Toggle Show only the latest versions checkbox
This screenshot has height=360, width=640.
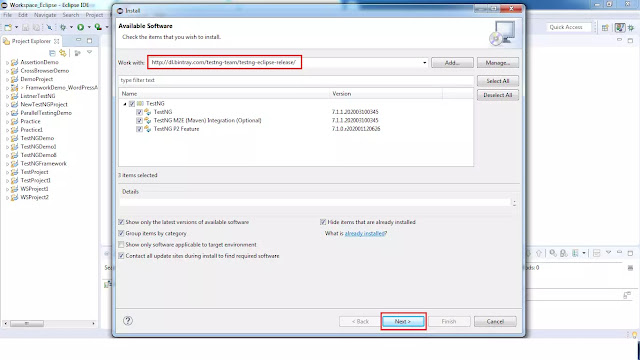[121, 222]
